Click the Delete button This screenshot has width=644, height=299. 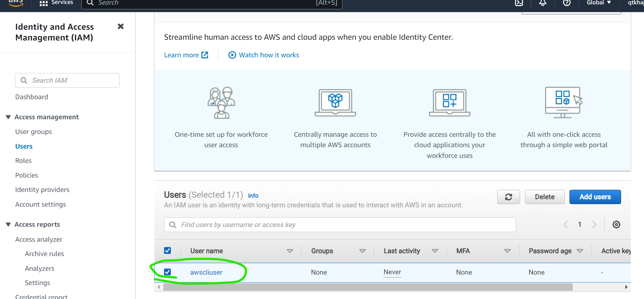point(544,197)
